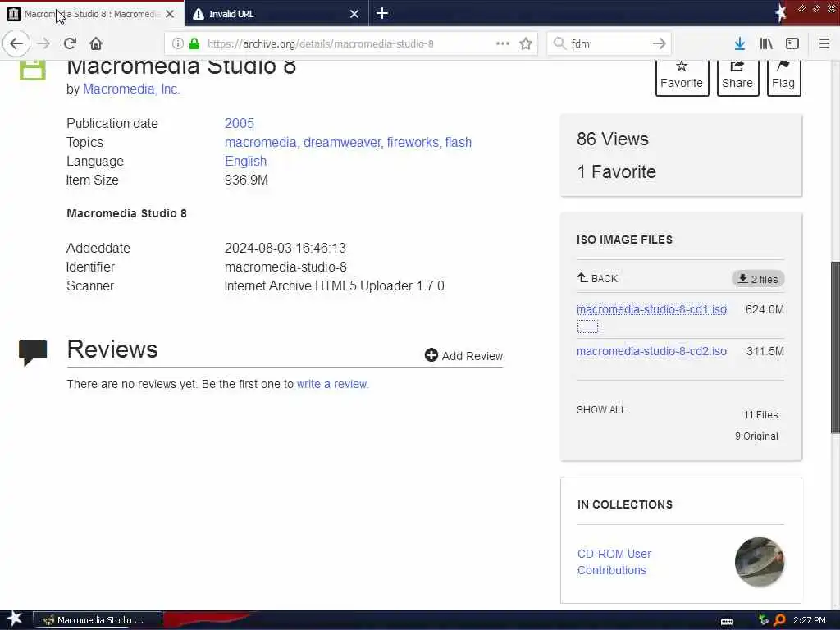Click the identifier value macromedia-studio-8
840x630 pixels.
point(285,267)
